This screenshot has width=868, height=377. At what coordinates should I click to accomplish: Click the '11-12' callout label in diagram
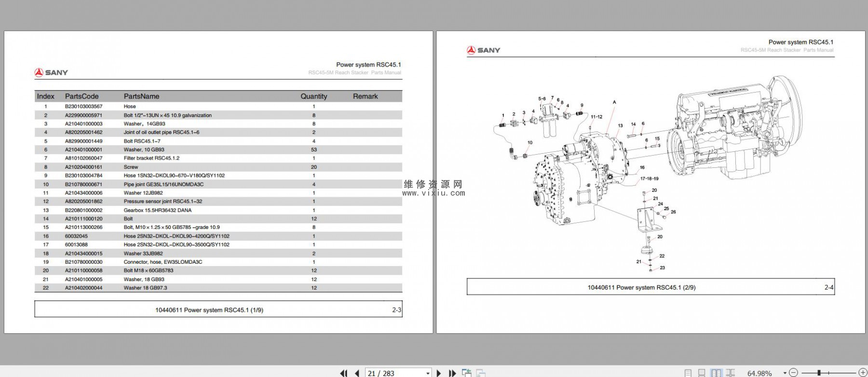click(597, 117)
